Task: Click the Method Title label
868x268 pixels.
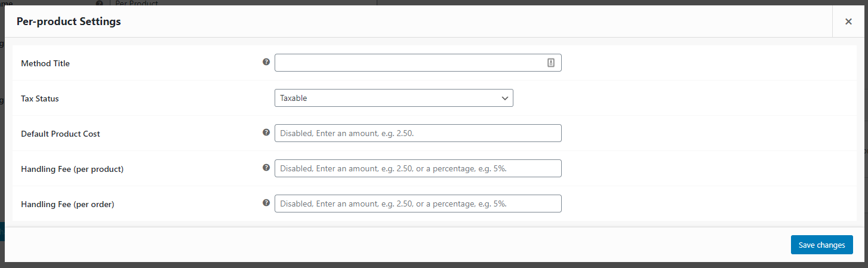Action: pos(45,63)
